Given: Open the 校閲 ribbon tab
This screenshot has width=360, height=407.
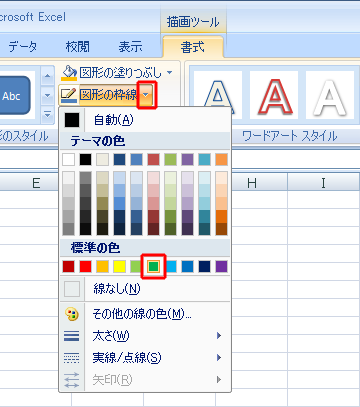Looking at the screenshot, I should tap(77, 47).
